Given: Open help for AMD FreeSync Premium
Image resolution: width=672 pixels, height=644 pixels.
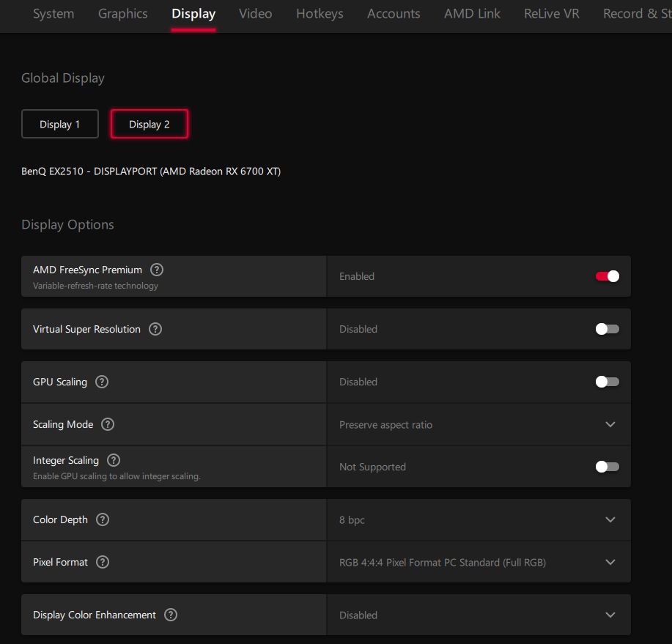Looking at the screenshot, I should [x=156, y=270].
